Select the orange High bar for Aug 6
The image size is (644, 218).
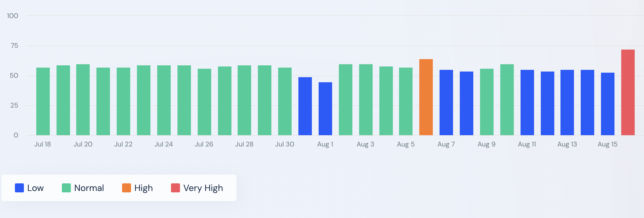coord(426,97)
